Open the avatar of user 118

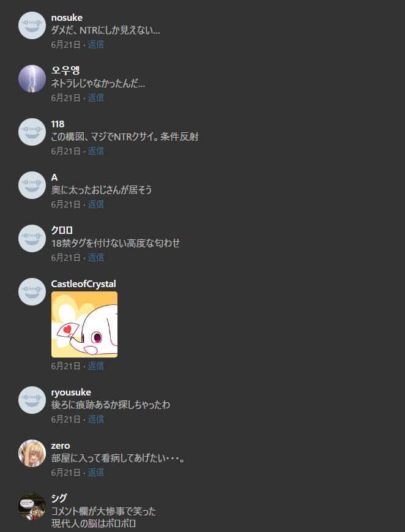point(32,132)
